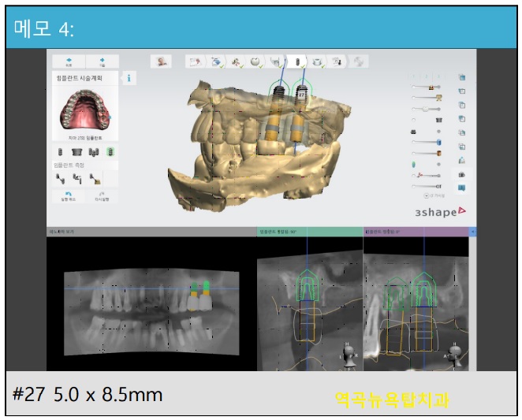Viewport: 522px width, 420px height.
Task: Adjust the CT visibility slider
Action: pyautogui.click(x=427, y=187)
